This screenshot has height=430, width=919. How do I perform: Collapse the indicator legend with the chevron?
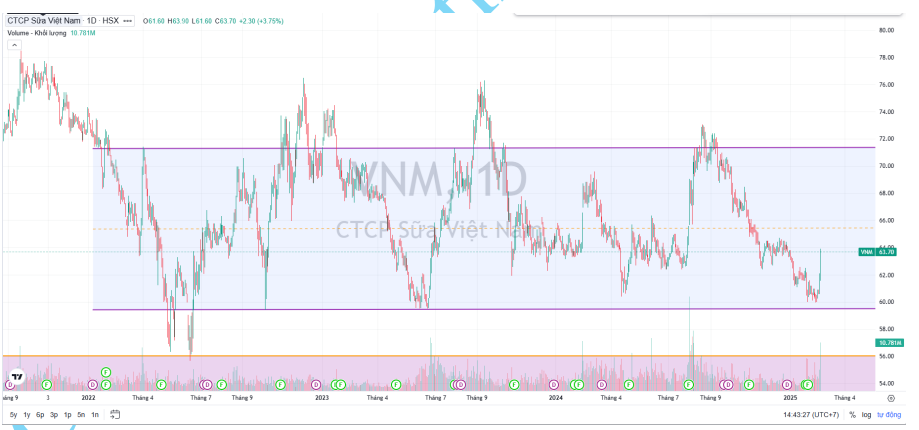pyautogui.click(x=14, y=45)
